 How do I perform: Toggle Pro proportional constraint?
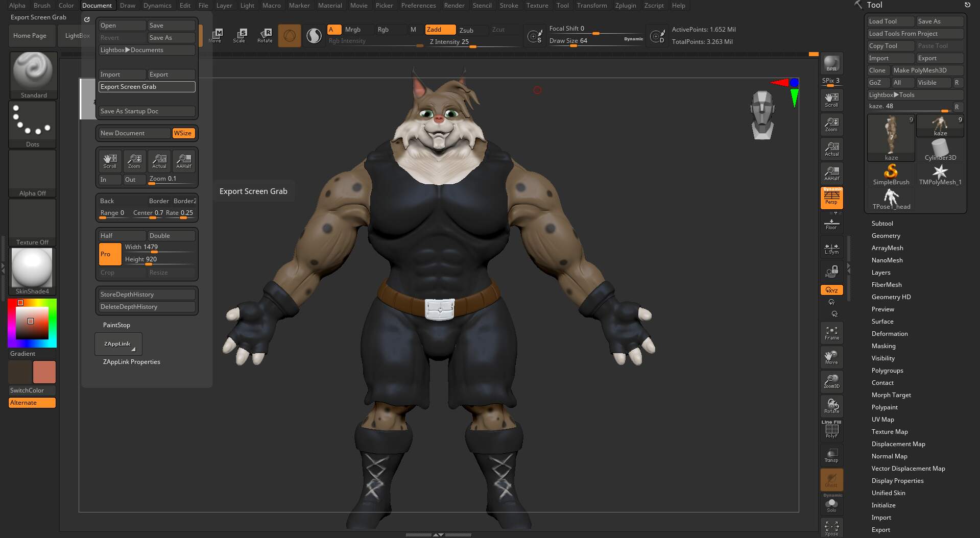(110, 254)
